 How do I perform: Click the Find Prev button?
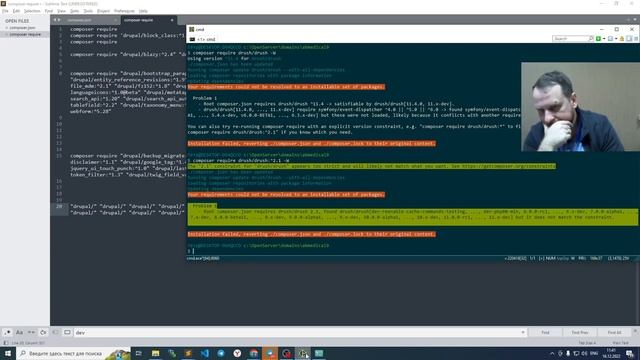580,333
